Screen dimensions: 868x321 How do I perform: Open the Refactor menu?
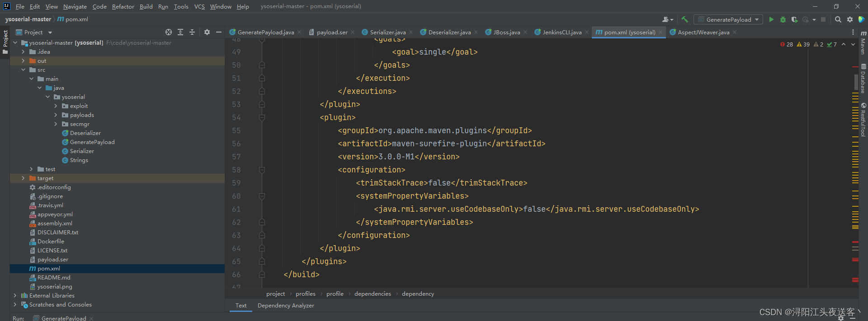pos(123,6)
